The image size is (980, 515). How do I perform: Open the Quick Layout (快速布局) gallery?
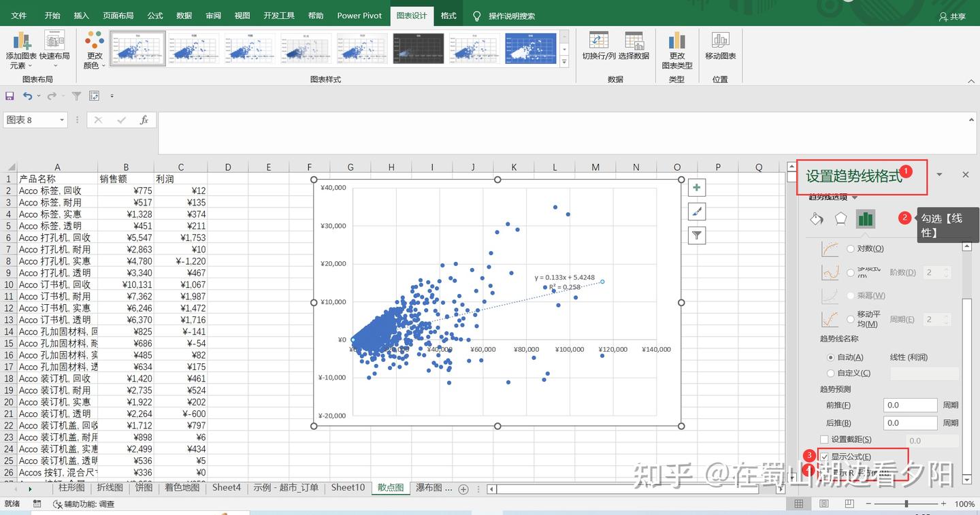[54, 50]
